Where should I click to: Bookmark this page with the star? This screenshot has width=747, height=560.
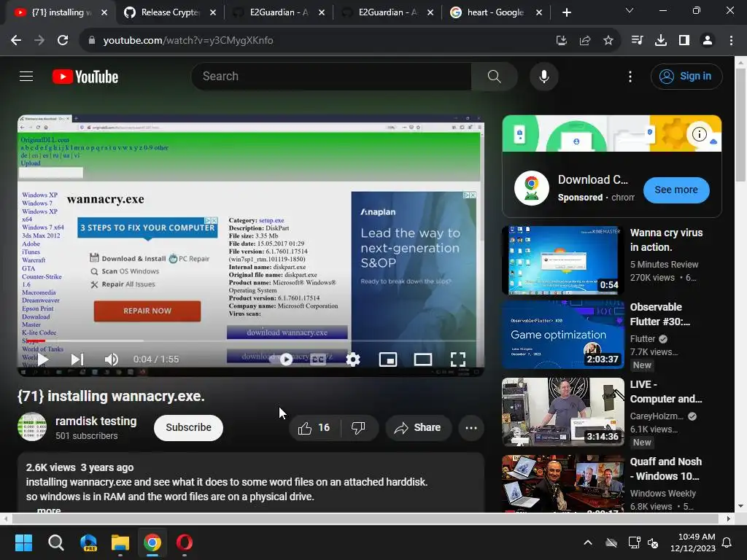click(608, 41)
